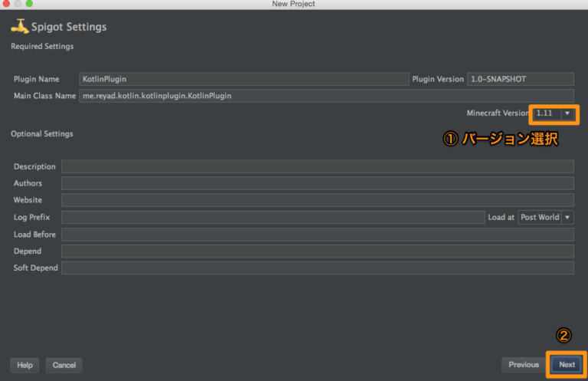This screenshot has height=381, width=588.
Task: Click into the Soft Depend field
Action: pyautogui.click(x=318, y=268)
